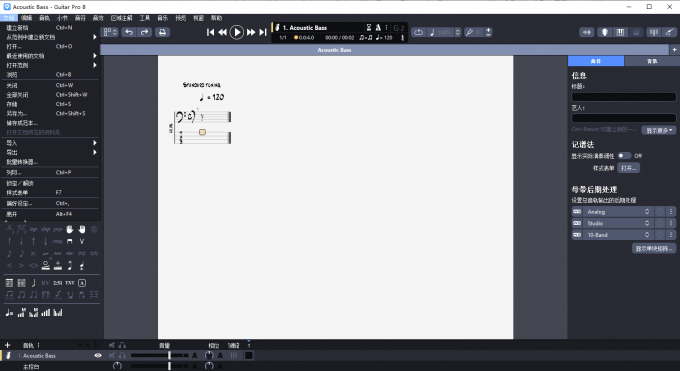
Task: Click the Undo arrow icon
Action: tap(129, 32)
